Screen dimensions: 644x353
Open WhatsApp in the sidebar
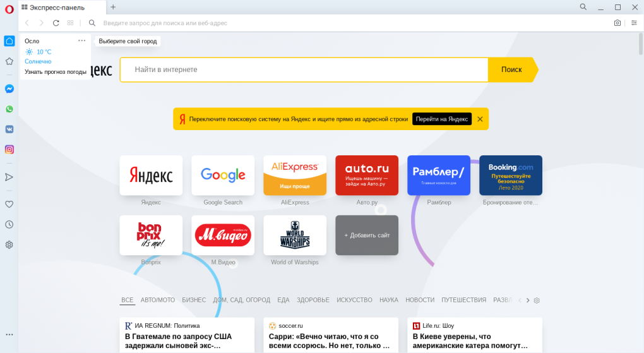click(x=9, y=109)
